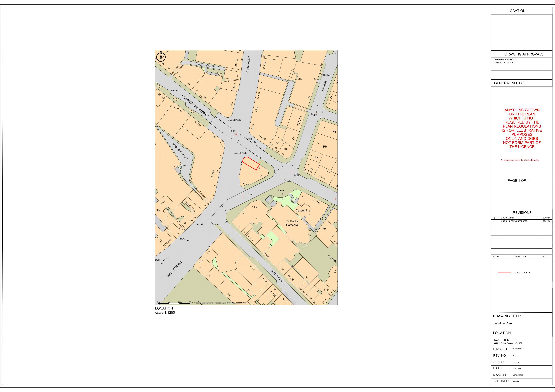The image size is (555, 392).
Task: Select the 'MURRAYGATE' street label
Action: tap(248, 65)
